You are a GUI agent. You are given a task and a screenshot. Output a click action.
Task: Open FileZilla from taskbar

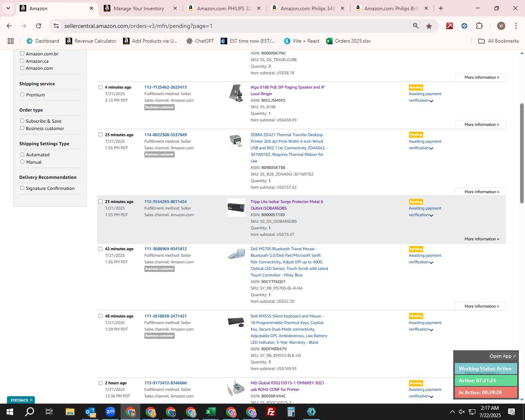pyautogui.click(x=271, y=412)
